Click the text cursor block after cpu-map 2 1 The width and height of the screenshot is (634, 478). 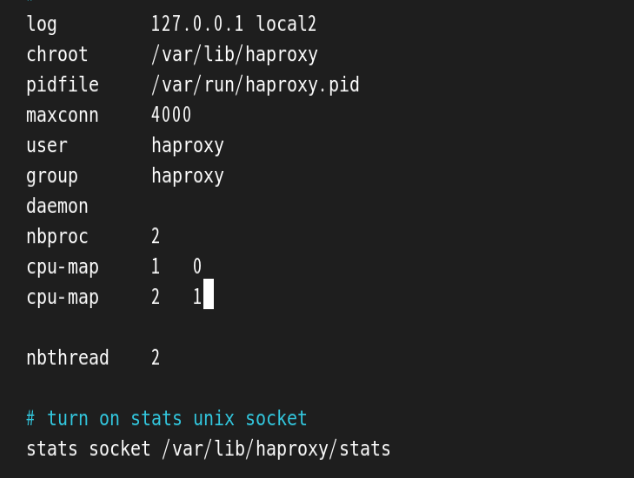(x=208, y=294)
